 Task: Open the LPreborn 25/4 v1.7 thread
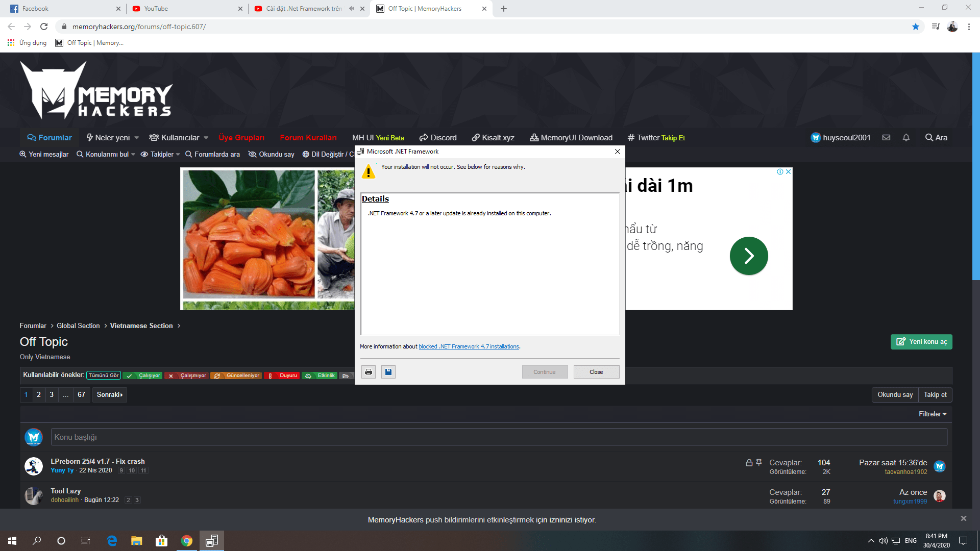[97, 461]
